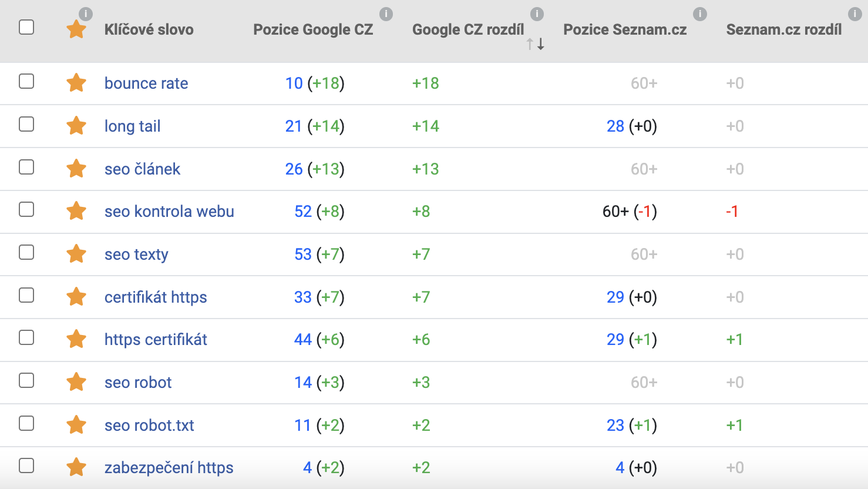Open info icon for Seznam.cz rozdíl column

pyautogui.click(x=854, y=14)
